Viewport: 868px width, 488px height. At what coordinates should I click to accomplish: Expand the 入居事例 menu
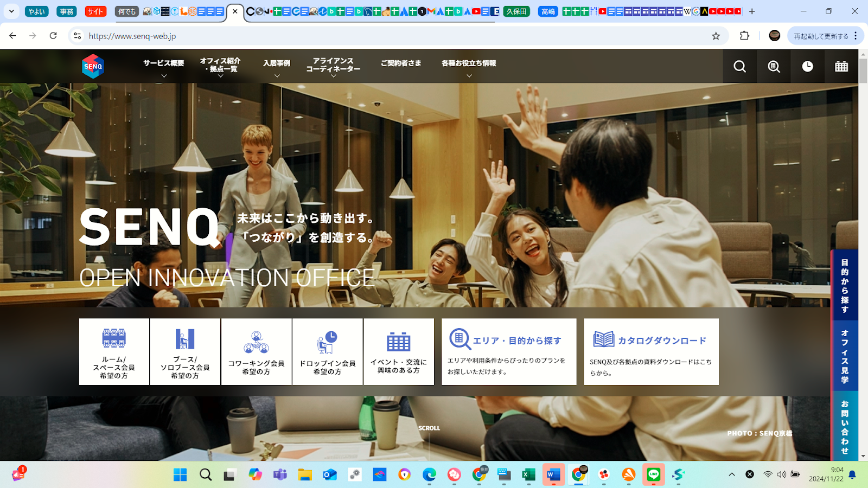tap(277, 66)
